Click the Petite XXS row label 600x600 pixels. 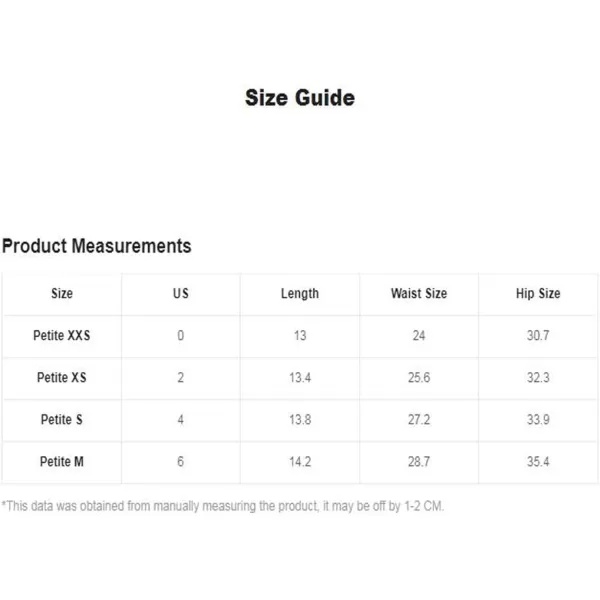click(62, 336)
